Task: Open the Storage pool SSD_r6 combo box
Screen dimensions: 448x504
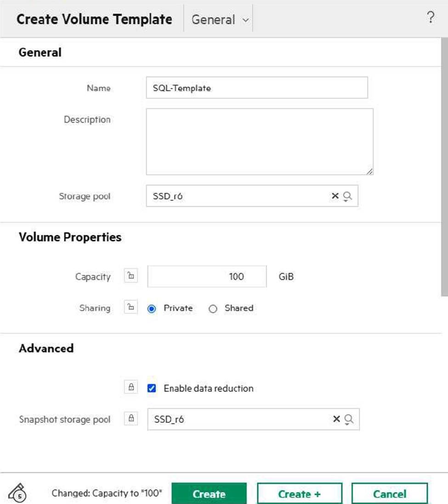Action: click(x=252, y=196)
